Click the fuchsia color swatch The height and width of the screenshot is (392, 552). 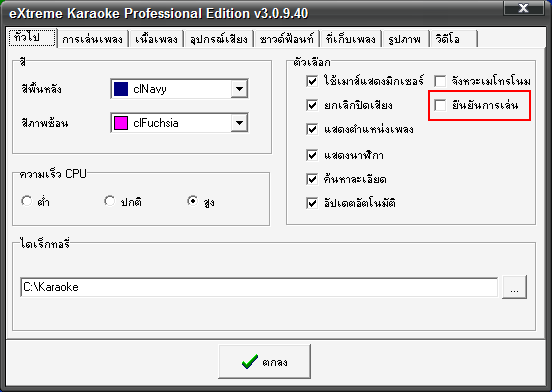click(121, 123)
